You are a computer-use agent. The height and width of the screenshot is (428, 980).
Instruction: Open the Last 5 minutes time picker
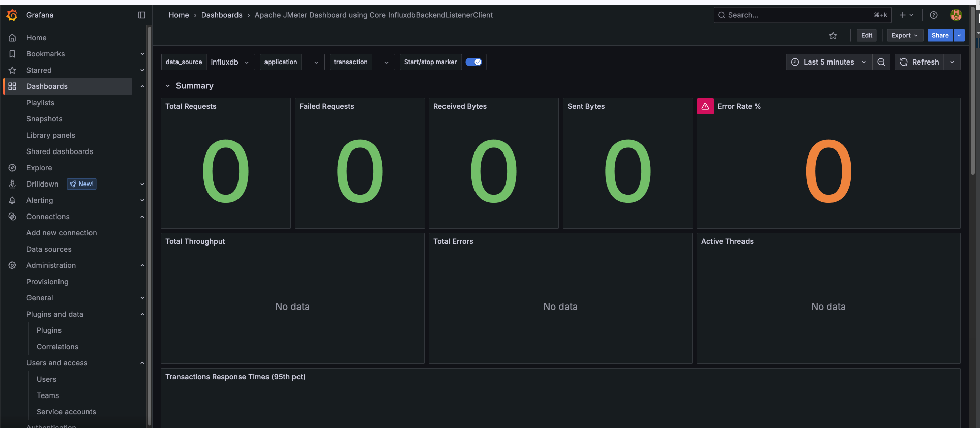pos(828,62)
